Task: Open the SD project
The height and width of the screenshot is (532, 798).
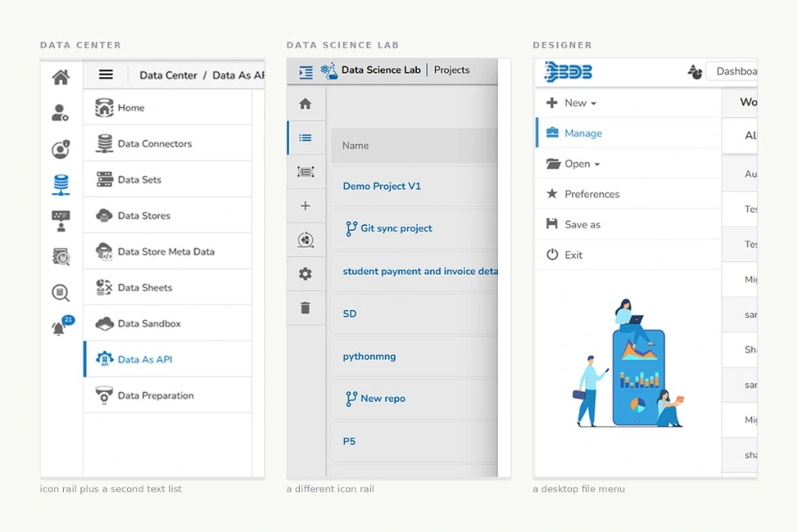Action: point(350,314)
